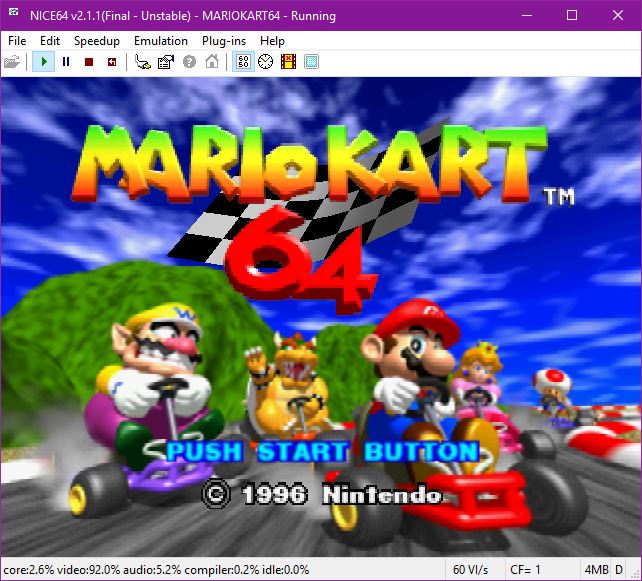Maximize the NICE64 window
Viewport: 642px width, 581px height.
point(572,16)
